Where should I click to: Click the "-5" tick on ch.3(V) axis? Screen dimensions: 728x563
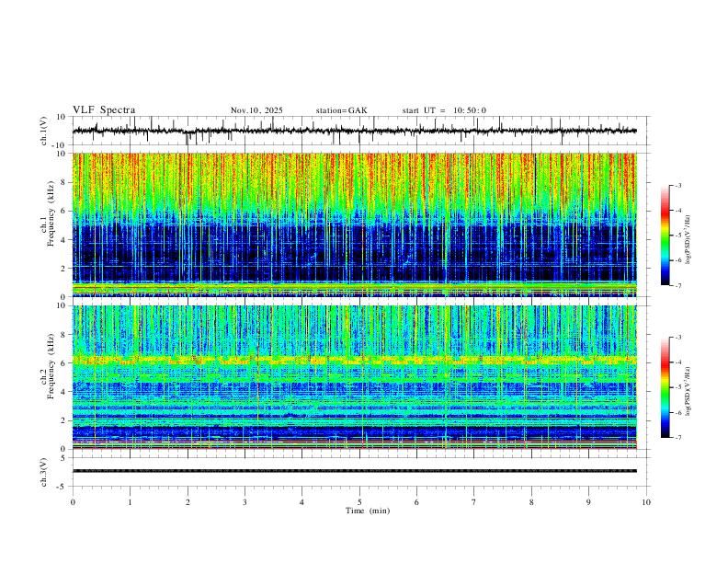coord(62,487)
